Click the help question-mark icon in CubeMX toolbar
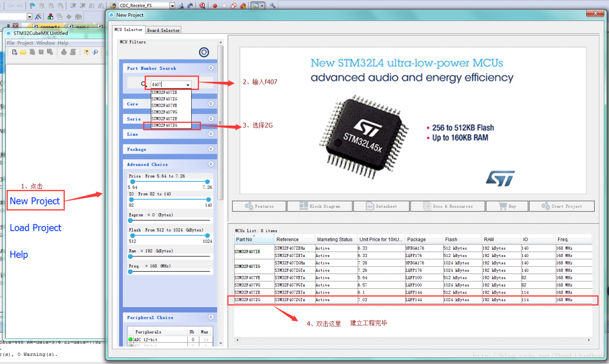Screen dimensions: 609x364 (87, 52)
